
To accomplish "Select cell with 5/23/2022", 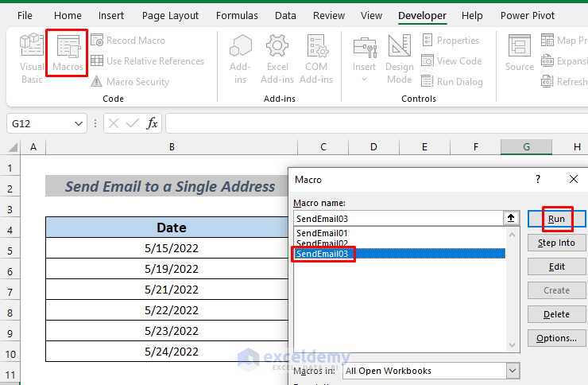I will pos(167,331).
